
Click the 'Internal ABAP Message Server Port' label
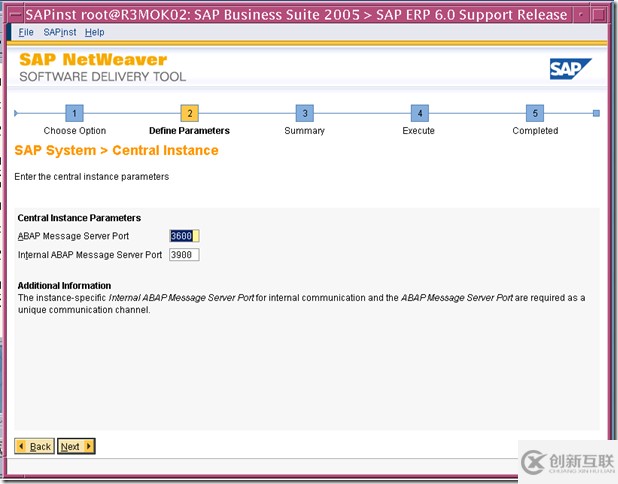pyautogui.click(x=90, y=255)
